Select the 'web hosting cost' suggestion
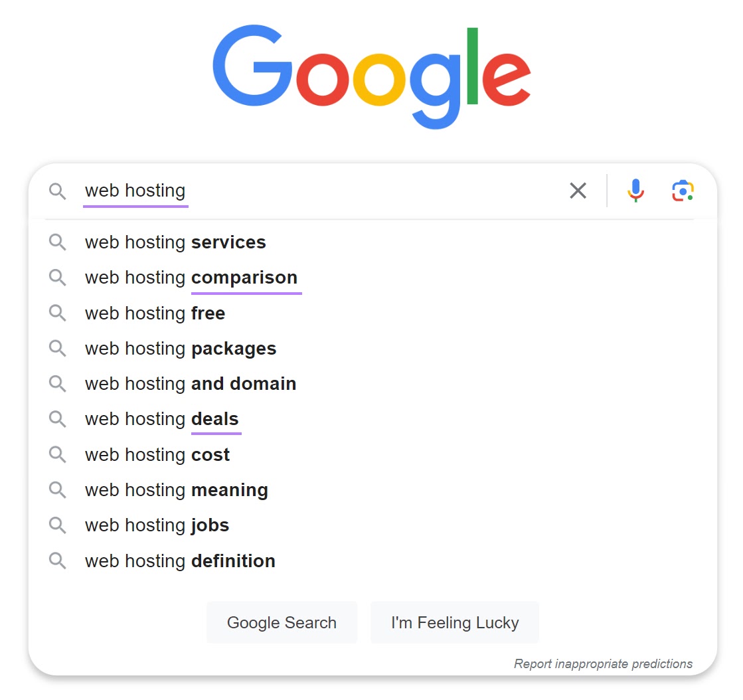Viewport: 743px width, 700px height. (x=157, y=454)
